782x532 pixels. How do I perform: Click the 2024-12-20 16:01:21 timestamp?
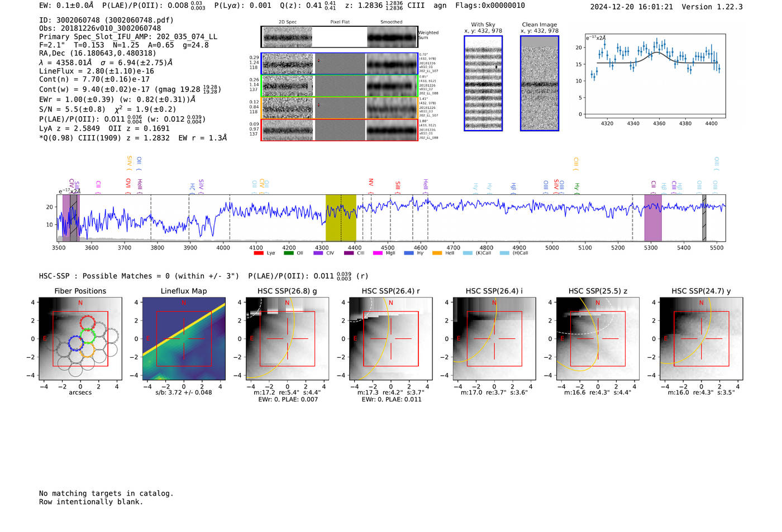click(632, 7)
